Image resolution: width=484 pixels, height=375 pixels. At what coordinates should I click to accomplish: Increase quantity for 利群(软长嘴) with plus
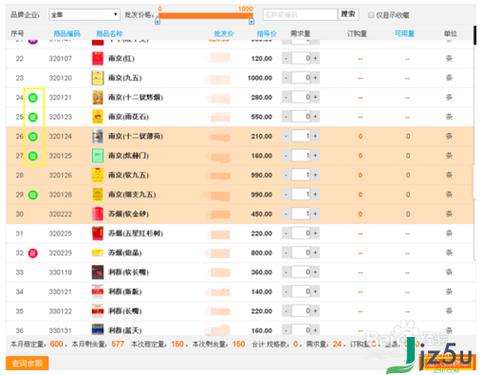[315, 272]
